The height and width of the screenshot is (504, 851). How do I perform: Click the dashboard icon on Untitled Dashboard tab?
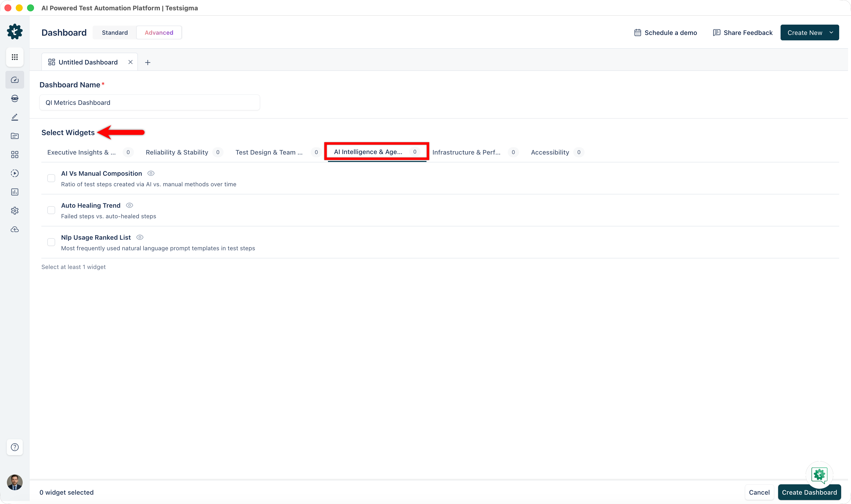(52, 62)
